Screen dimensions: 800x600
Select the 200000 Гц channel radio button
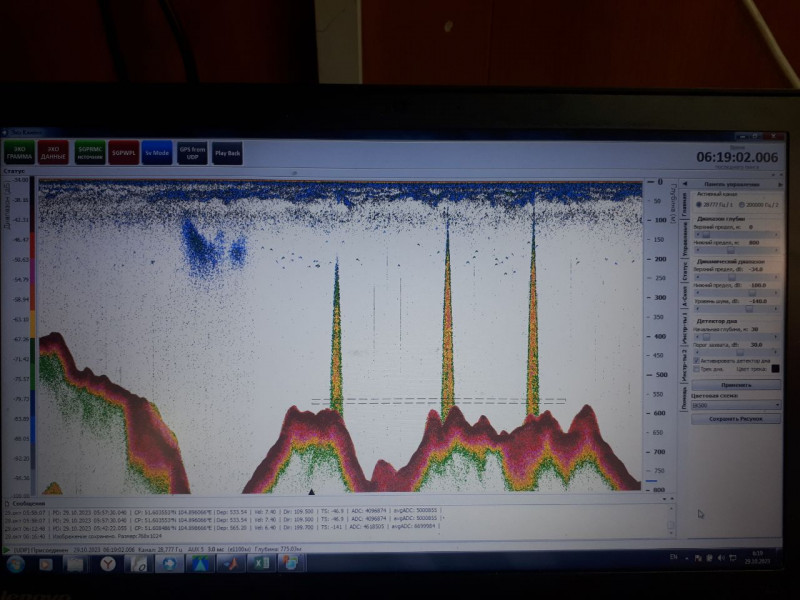(x=742, y=203)
